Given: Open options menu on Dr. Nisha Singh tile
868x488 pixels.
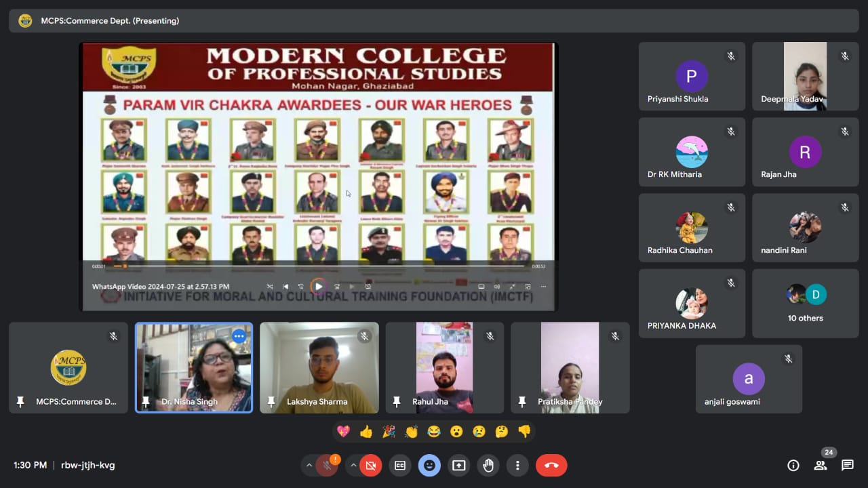Looking at the screenshot, I should (x=239, y=336).
